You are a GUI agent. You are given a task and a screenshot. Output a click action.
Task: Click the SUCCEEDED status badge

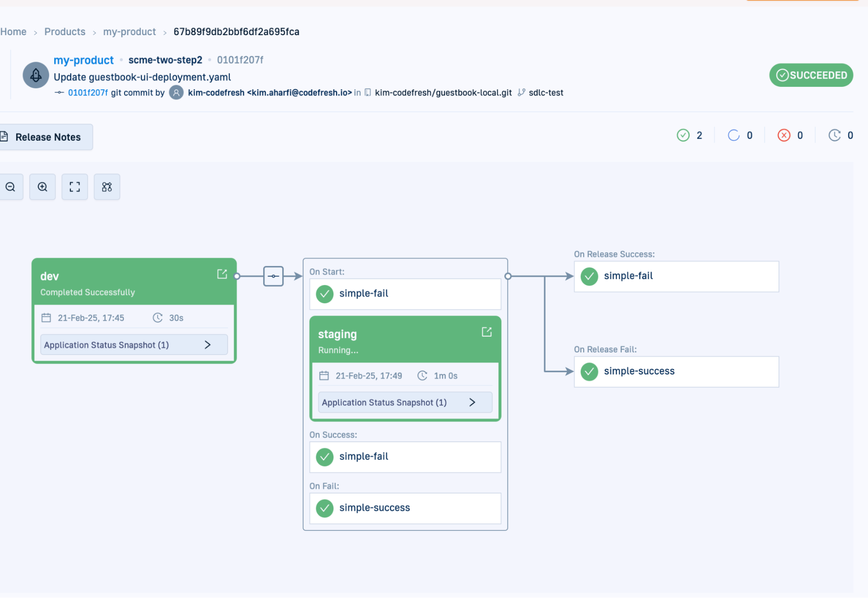coord(811,75)
